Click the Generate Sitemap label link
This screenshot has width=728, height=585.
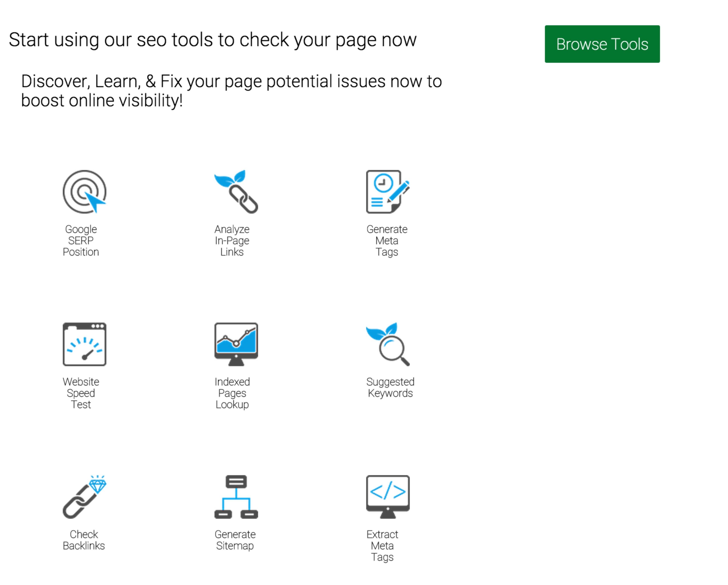tap(235, 540)
